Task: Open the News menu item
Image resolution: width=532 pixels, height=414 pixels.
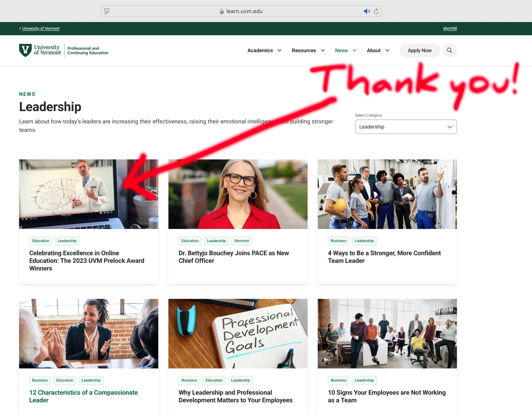Action: [341, 50]
